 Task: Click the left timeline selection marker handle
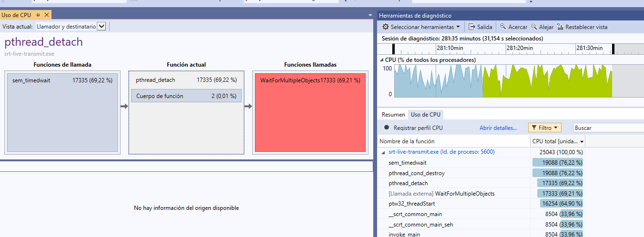click(394, 49)
